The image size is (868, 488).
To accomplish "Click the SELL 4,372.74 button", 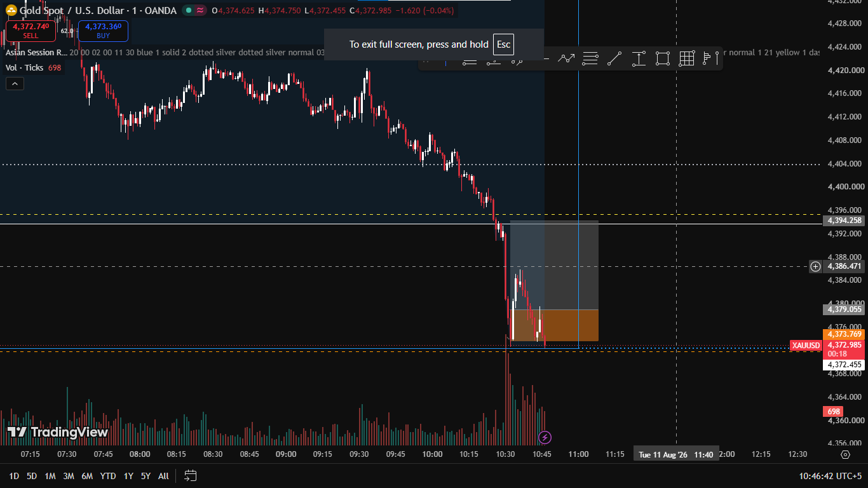I will click(x=31, y=30).
